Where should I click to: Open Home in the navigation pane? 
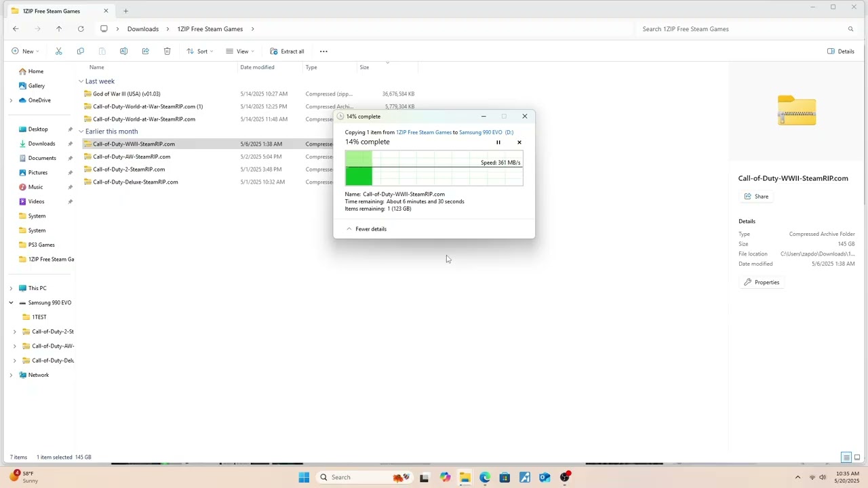click(x=36, y=71)
